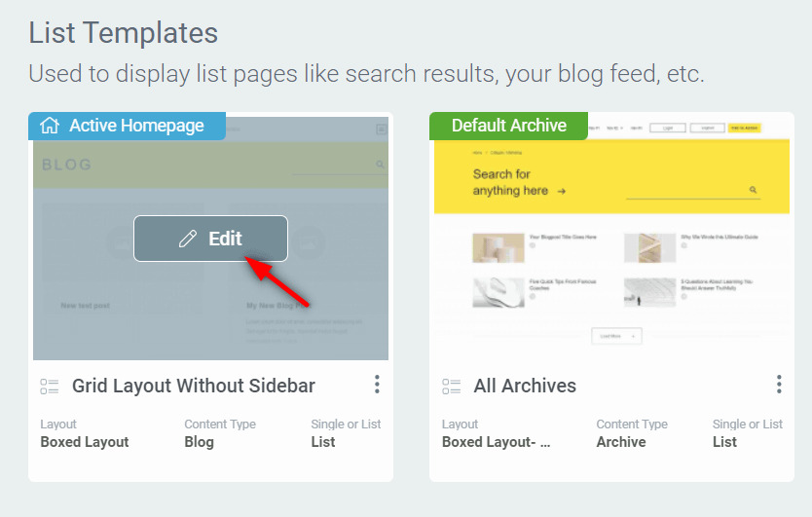Image resolution: width=812 pixels, height=517 pixels.
Task: Click search magnifier icon in yellow archive preview
Action: [x=753, y=190]
